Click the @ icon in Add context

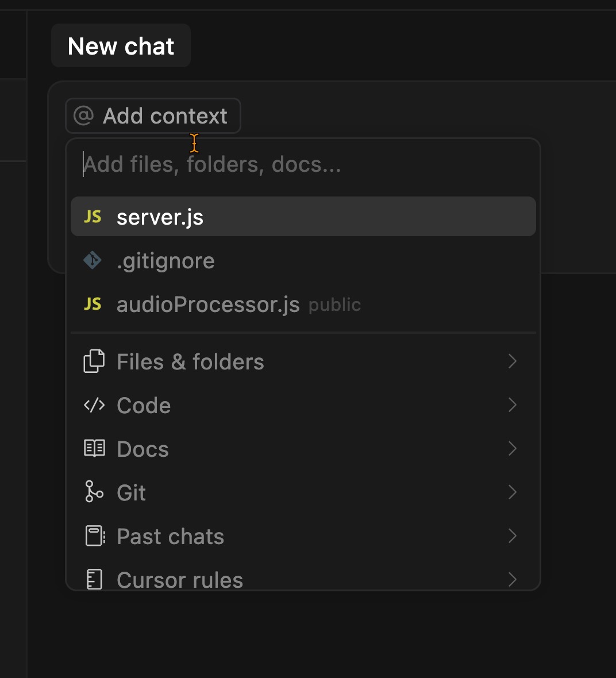pyautogui.click(x=84, y=116)
